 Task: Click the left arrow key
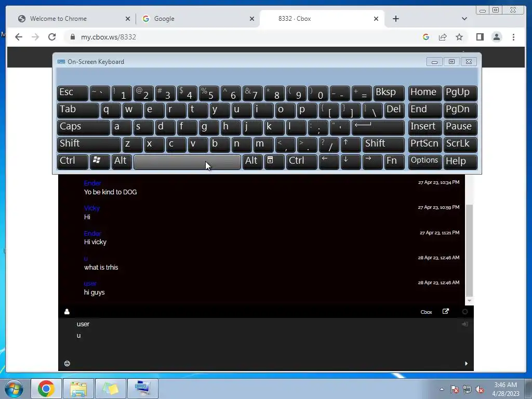(x=329, y=162)
